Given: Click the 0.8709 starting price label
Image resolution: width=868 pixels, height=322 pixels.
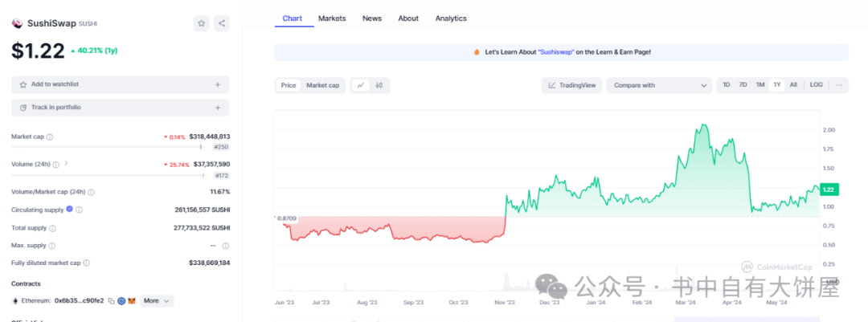Looking at the screenshot, I should (287, 219).
